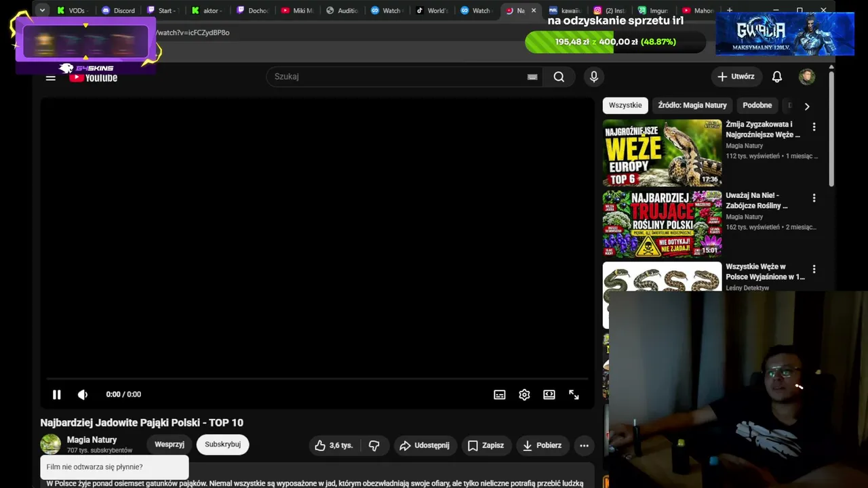The image size is (868, 488).
Task: Open the account avatar menu
Action: (x=807, y=77)
